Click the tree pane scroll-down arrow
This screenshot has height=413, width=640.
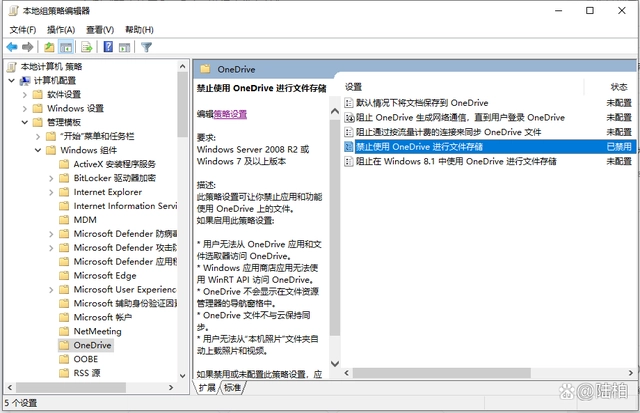point(182,376)
